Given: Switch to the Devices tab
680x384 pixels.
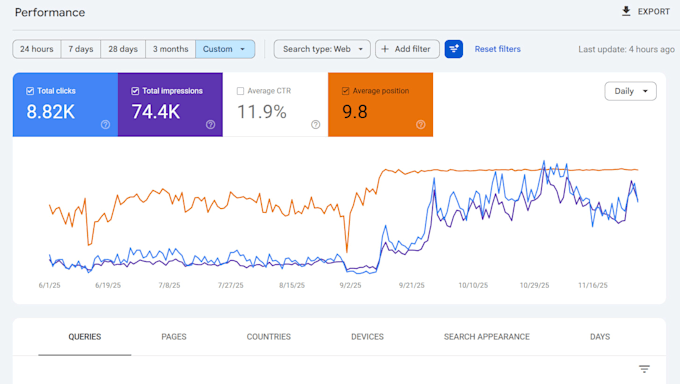Looking at the screenshot, I should point(367,337).
